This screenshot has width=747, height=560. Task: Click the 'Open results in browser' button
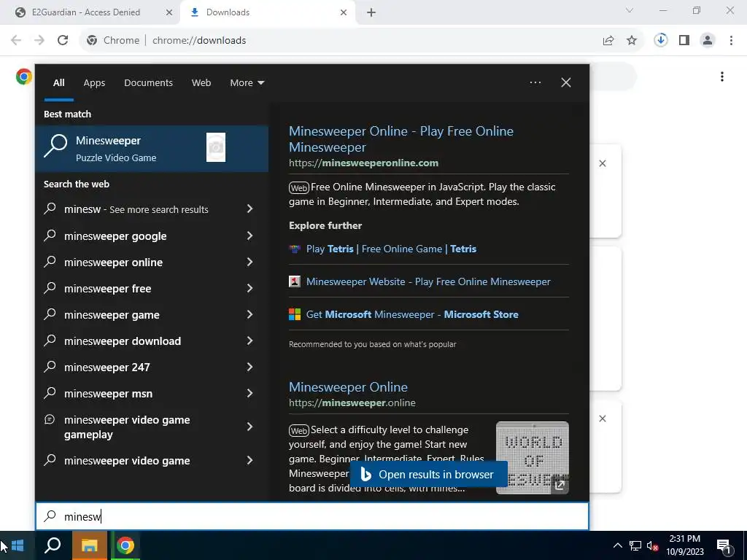pyautogui.click(x=428, y=474)
